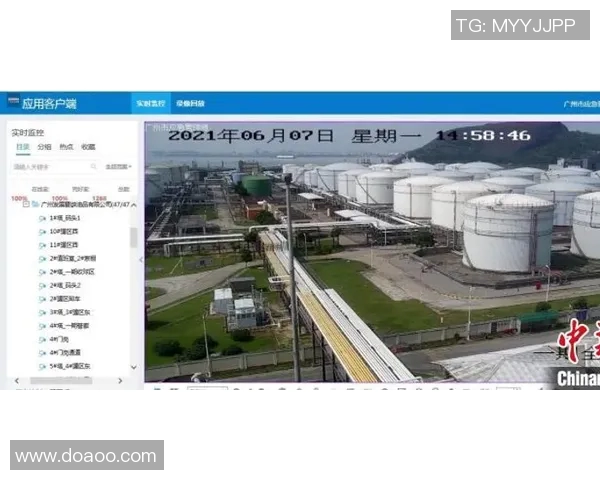Click the camera icon beside 2#罐区超车
The width and height of the screenshot is (600, 480).
(42, 298)
